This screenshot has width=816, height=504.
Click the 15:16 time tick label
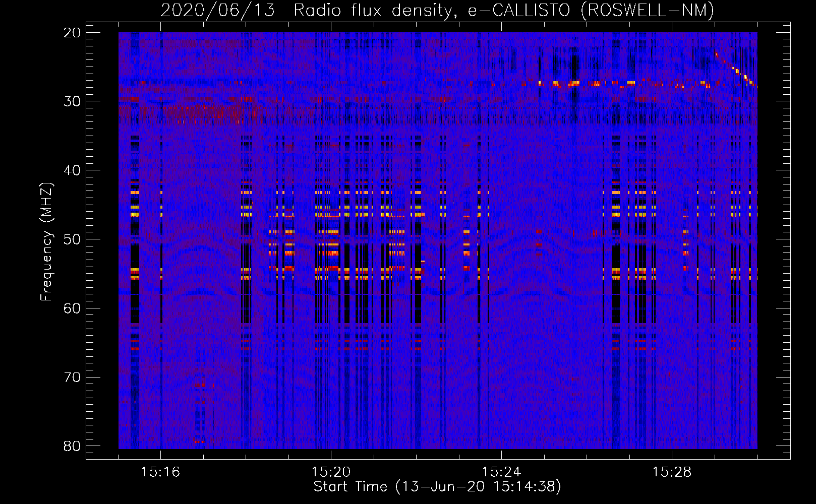[160, 472]
